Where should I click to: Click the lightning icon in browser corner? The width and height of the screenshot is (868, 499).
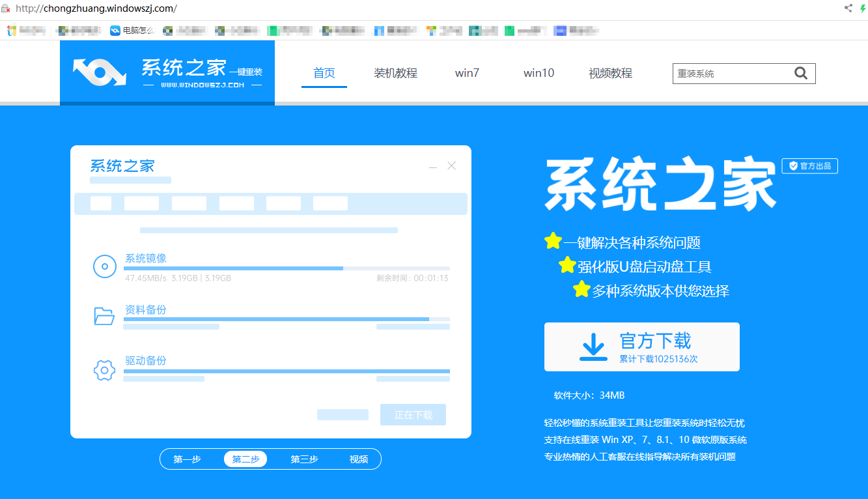tap(863, 9)
